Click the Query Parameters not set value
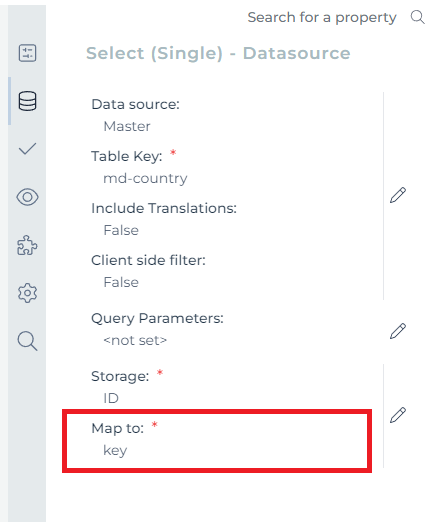This screenshot has width=442, height=522. click(135, 340)
